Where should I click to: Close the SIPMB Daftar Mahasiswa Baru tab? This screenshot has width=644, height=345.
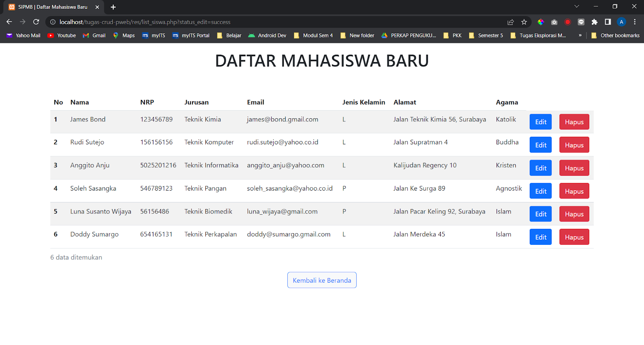click(x=97, y=7)
